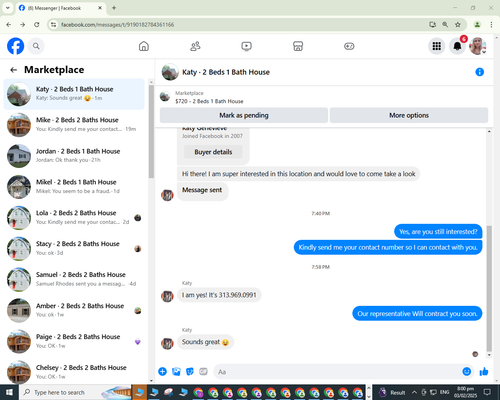Open the account profile picture menu
500x400 pixels.
pos(478,46)
